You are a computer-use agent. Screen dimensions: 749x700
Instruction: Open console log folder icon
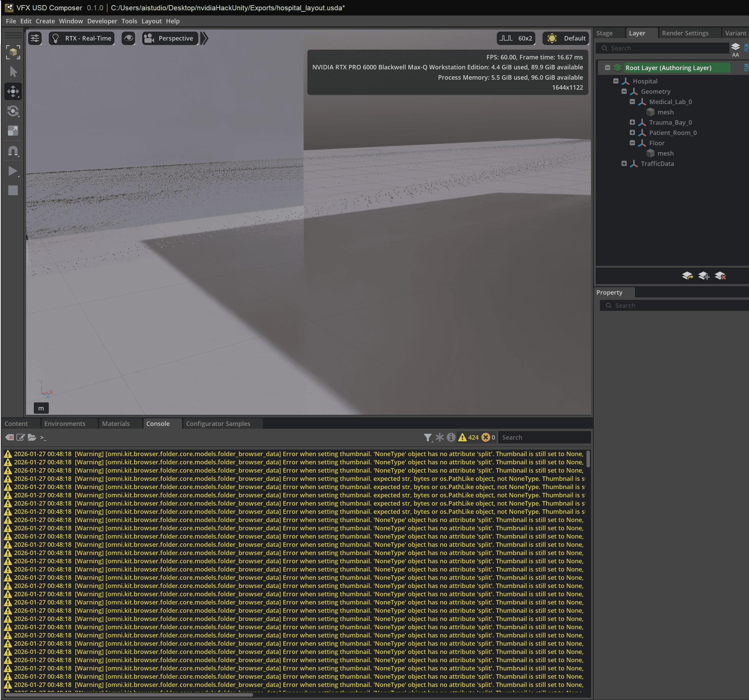pyautogui.click(x=32, y=437)
